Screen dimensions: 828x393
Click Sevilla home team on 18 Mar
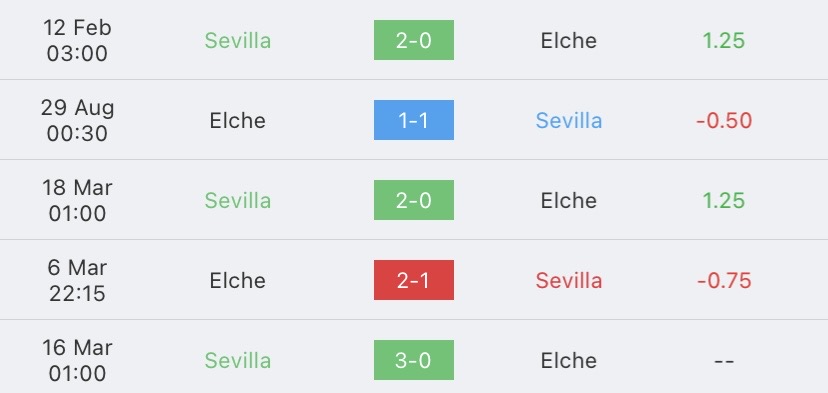click(238, 201)
